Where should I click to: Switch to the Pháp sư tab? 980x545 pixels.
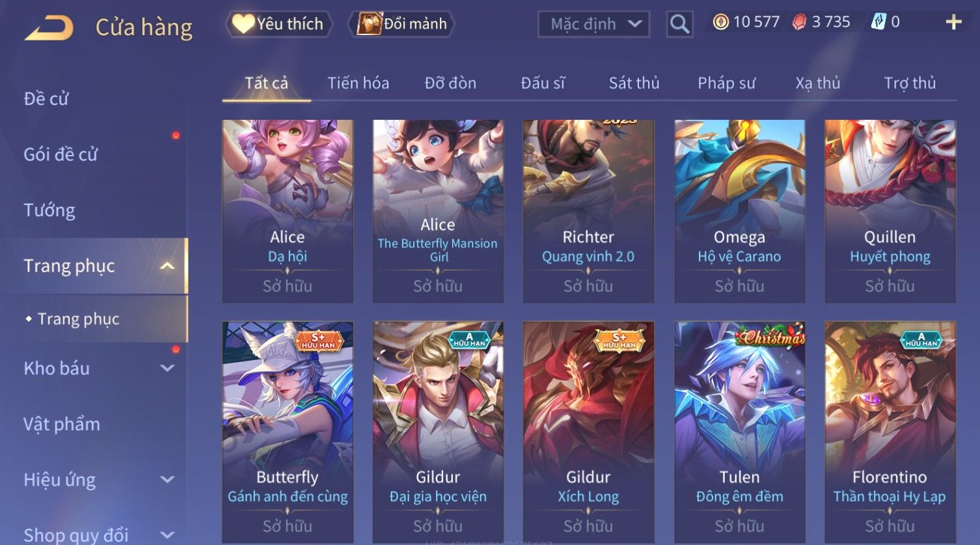click(726, 83)
